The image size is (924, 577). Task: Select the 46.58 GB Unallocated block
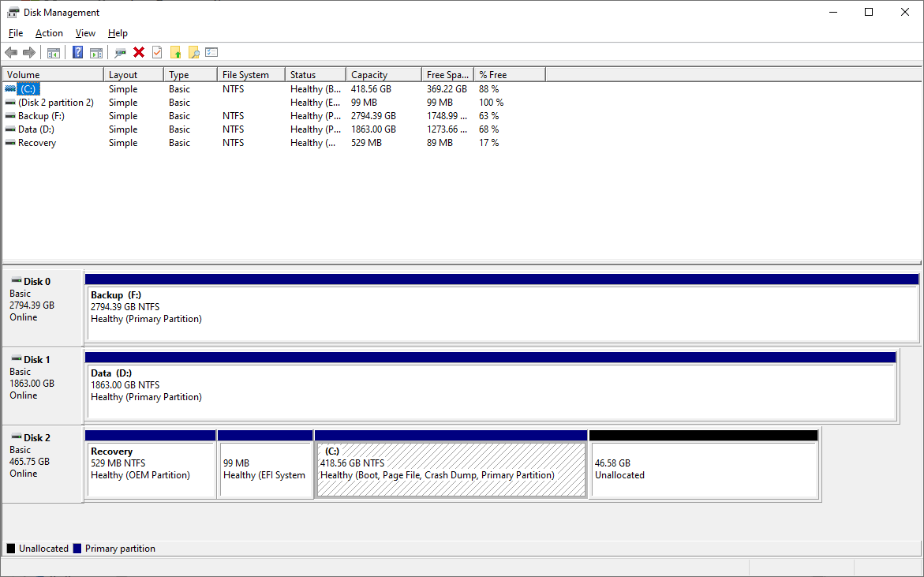[x=704, y=464]
